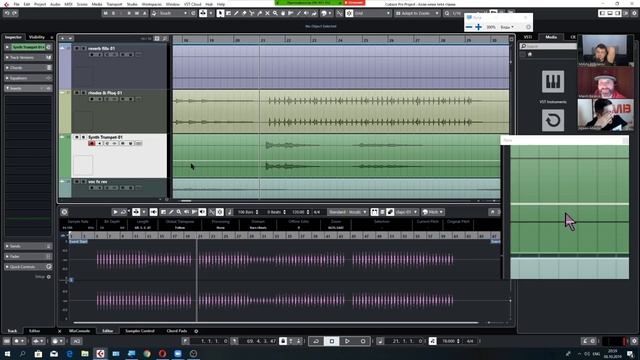This screenshot has width=640, height=360.
Task: Select the Range Selection tool
Action: (x=228, y=13)
